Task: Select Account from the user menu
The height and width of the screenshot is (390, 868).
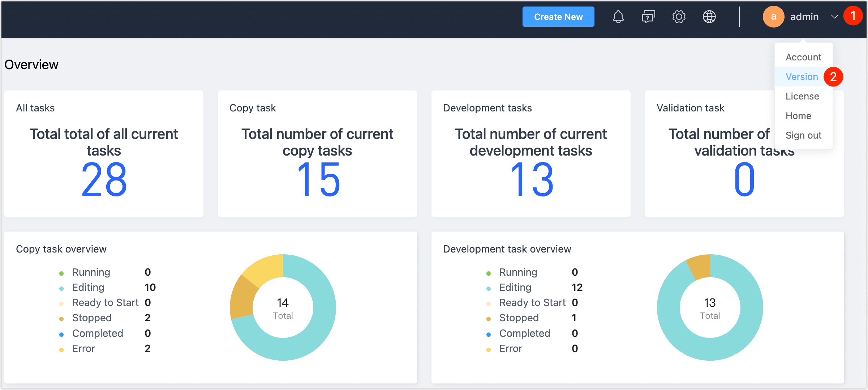Action: (803, 57)
